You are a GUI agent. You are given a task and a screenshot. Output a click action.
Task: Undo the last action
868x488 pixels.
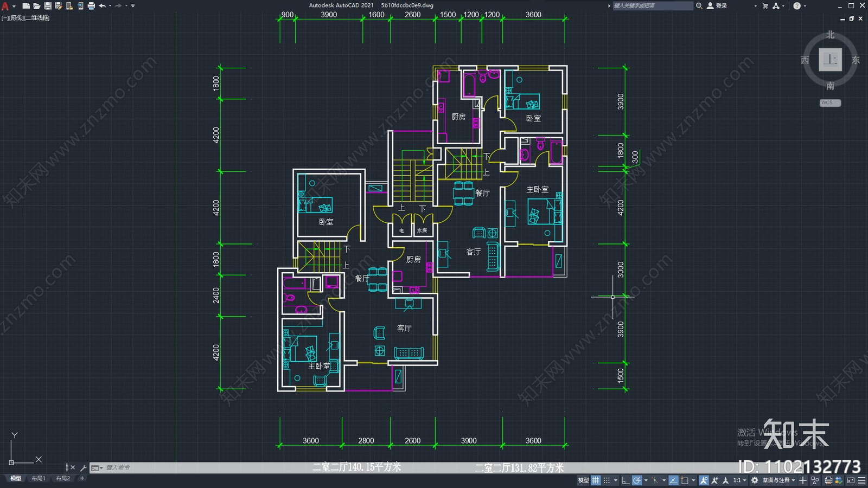102,6
